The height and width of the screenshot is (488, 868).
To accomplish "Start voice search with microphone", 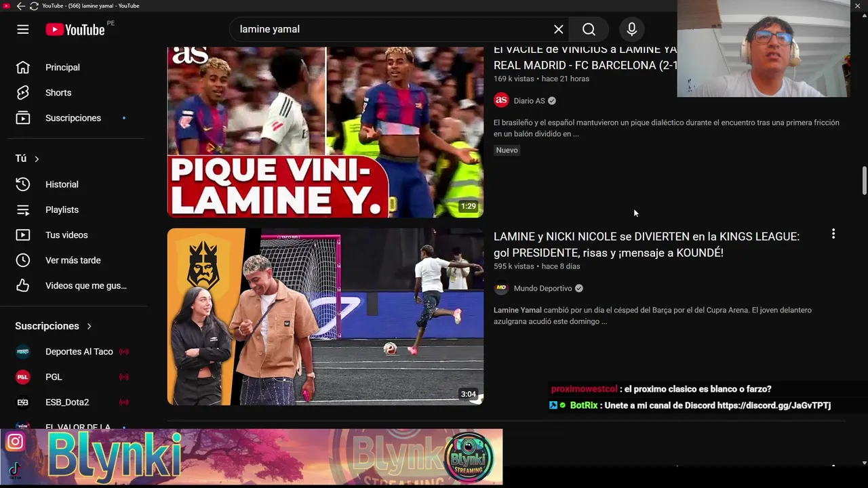I will pos(631,29).
